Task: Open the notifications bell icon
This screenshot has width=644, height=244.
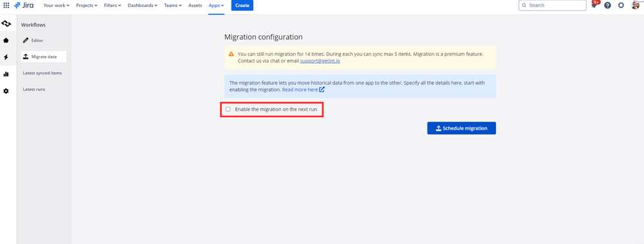Action: click(594, 5)
